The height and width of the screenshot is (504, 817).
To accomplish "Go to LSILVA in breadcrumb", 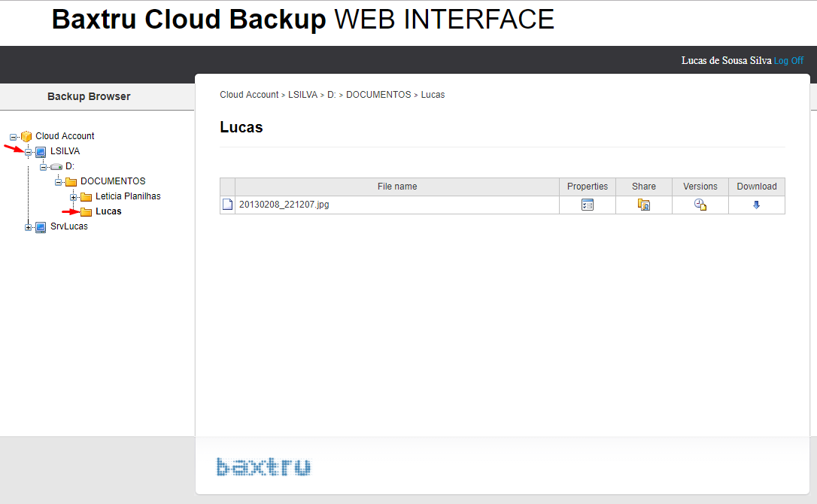I will (302, 94).
